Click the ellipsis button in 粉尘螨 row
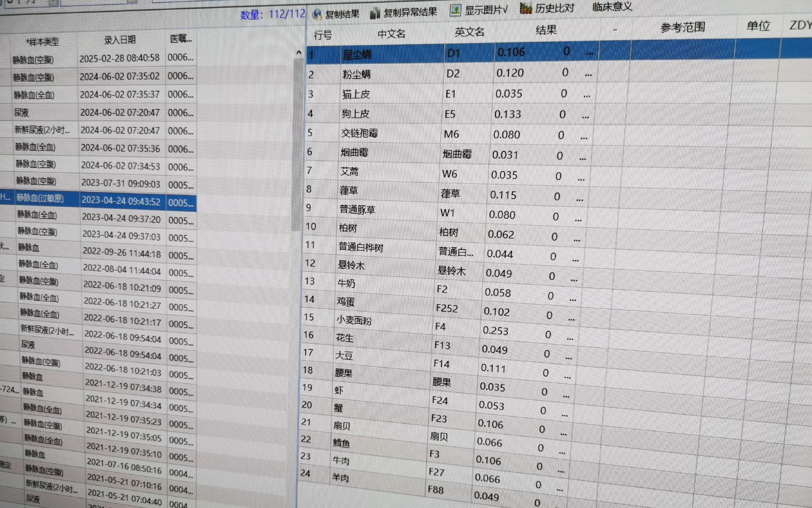The image size is (812, 508). tap(588, 74)
